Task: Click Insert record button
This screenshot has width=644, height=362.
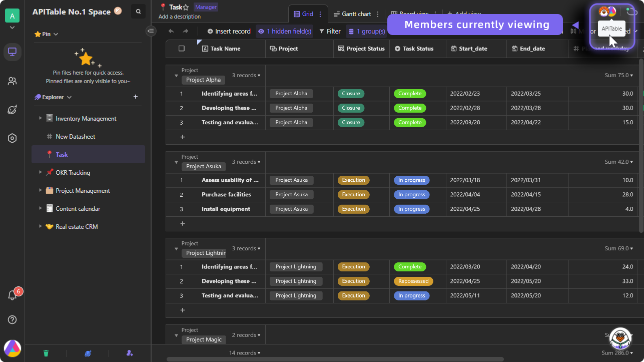Action: (229, 31)
